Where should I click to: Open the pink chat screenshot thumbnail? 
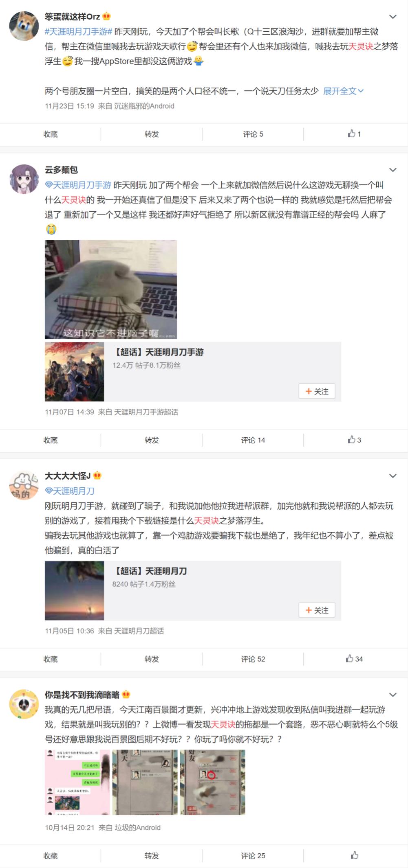tap(77, 782)
